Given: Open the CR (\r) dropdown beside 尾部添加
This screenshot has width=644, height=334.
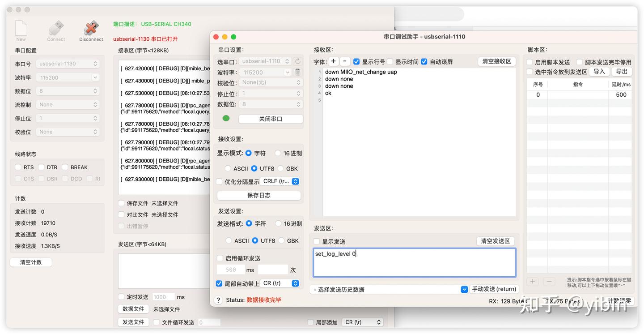Looking at the screenshot, I should (x=363, y=322).
